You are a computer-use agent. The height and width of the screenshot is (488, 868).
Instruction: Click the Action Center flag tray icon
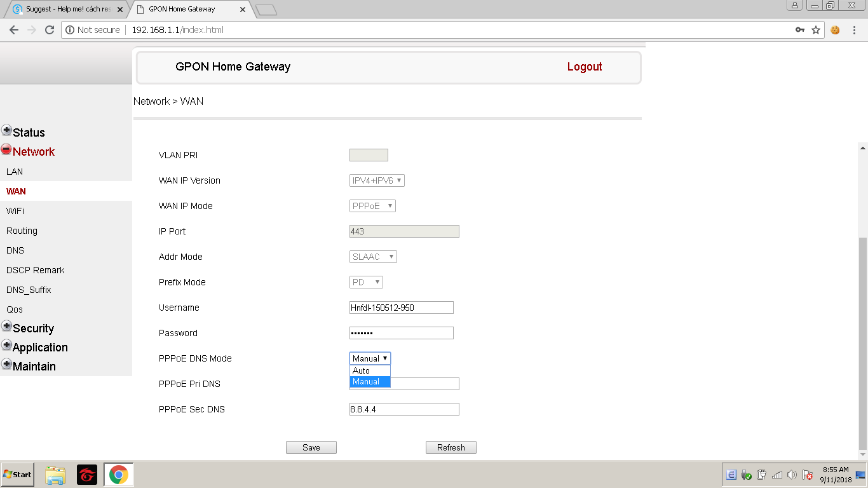[808, 475]
